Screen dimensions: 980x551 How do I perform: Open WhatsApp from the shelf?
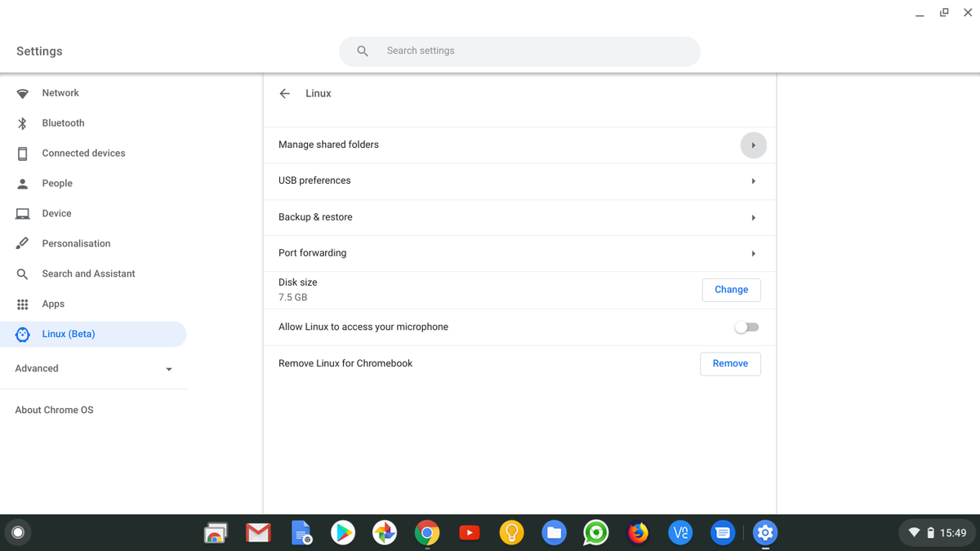pyautogui.click(x=595, y=532)
